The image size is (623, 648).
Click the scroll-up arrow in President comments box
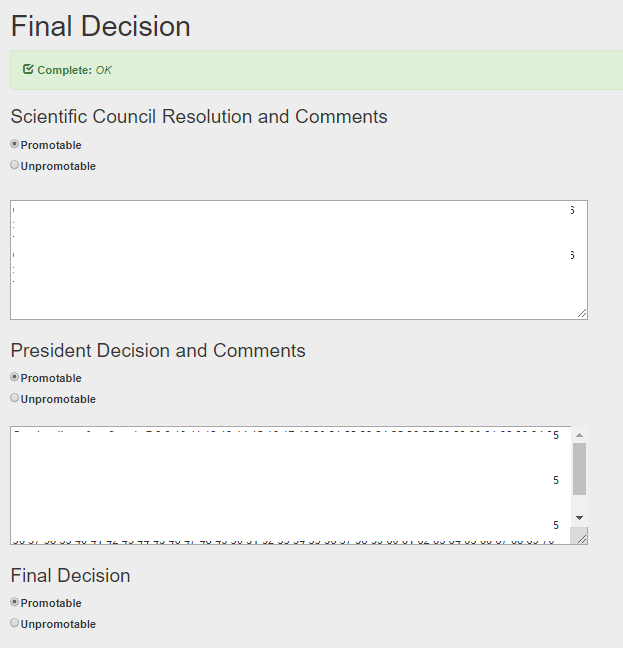pos(579,435)
